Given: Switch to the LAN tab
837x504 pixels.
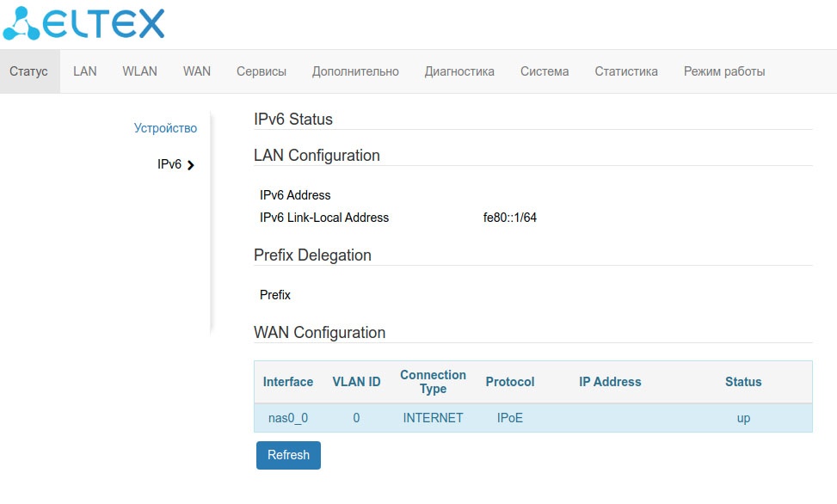Looking at the screenshot, I should click(x=84, y=71).
